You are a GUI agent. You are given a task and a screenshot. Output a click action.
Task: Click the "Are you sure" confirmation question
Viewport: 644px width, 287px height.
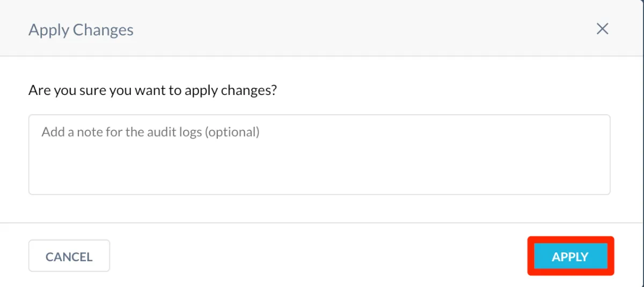pos(152,90)
